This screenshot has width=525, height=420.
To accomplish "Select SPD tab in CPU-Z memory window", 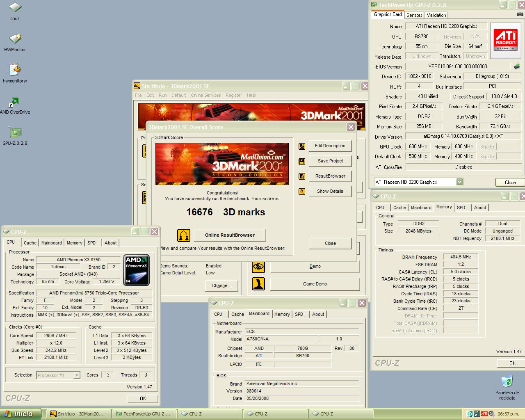I will 461,208.
